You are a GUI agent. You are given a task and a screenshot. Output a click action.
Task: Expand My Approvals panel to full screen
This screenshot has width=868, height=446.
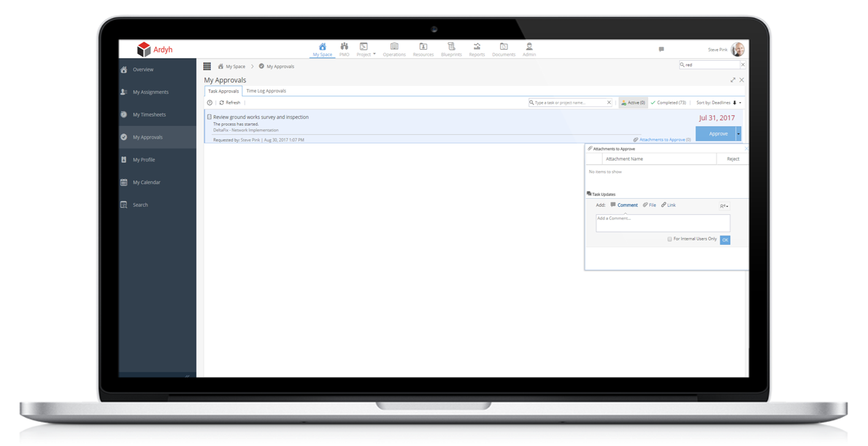733,80
